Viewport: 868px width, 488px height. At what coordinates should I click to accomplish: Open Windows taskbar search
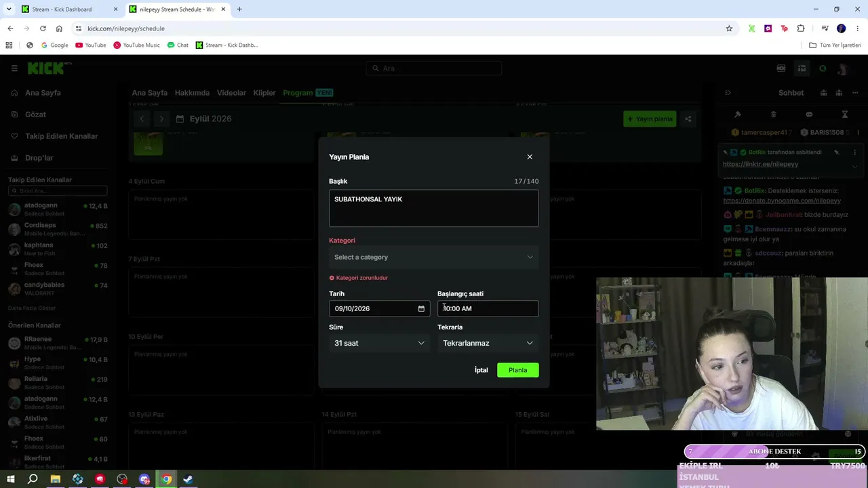point(33,479)
